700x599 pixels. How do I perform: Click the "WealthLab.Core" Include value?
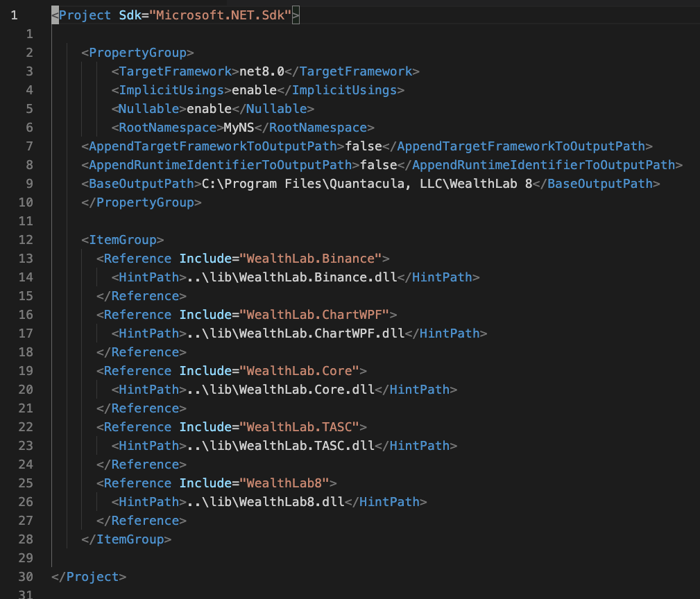(299, 371)
